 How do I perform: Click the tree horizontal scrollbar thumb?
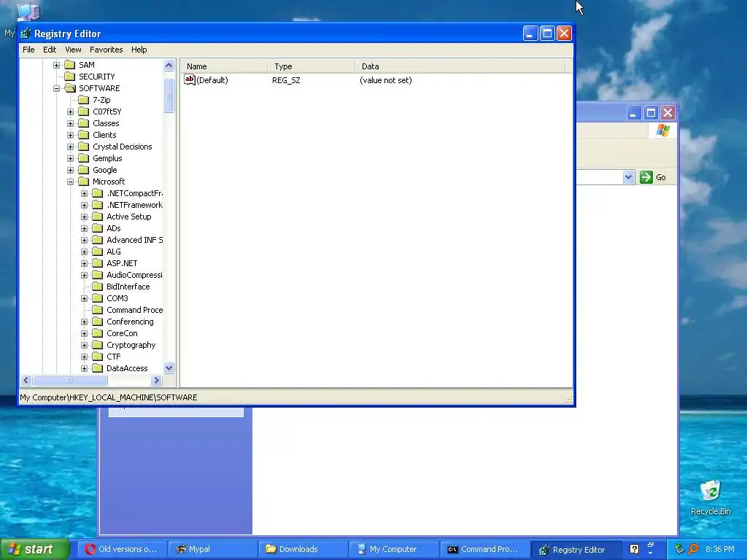(x=70, y=381)
